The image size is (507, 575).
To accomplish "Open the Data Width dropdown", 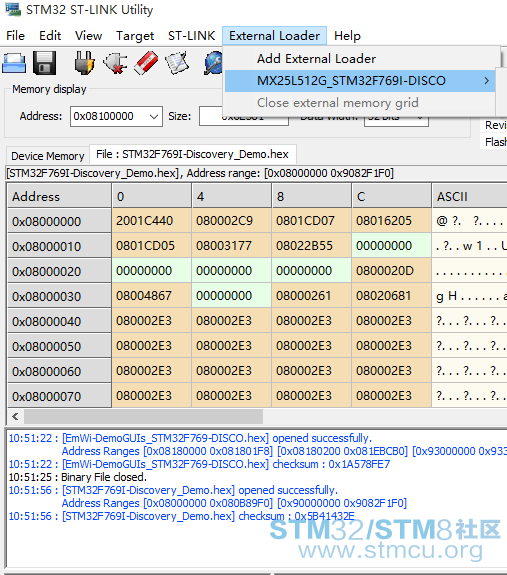I will click(x=396, y=122).
